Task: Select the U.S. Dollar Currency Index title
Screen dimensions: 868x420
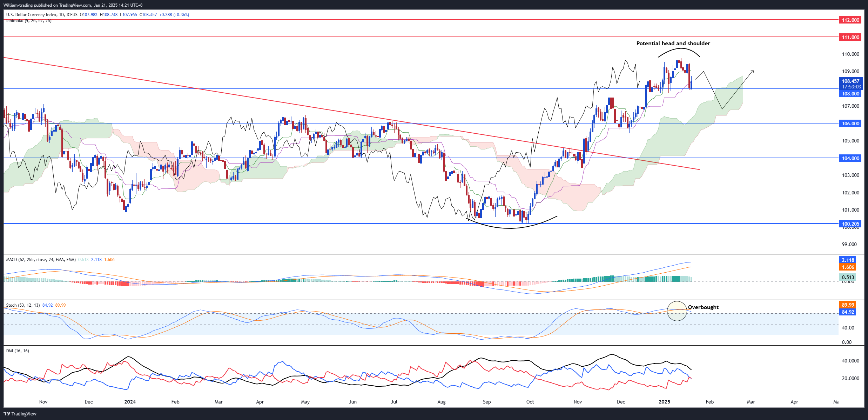Action: [32, 15]
